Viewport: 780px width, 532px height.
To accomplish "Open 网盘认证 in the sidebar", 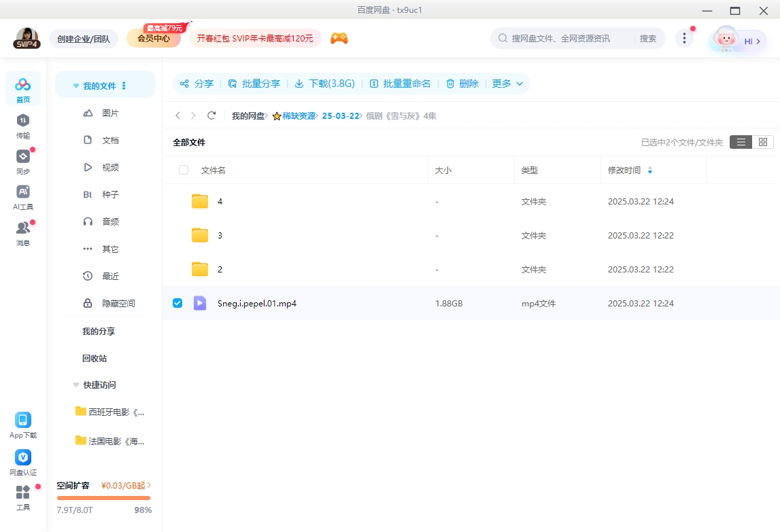I will point(22,461).
